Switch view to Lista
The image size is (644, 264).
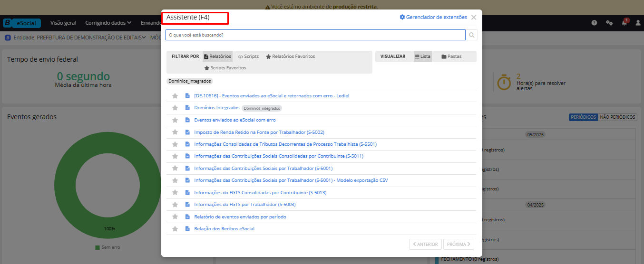(x=423, y=57)
